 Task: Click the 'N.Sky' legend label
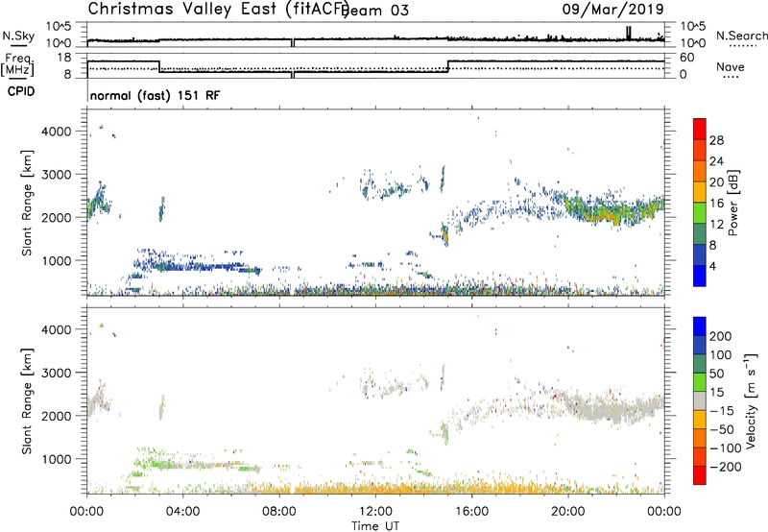tap(18, 36)
